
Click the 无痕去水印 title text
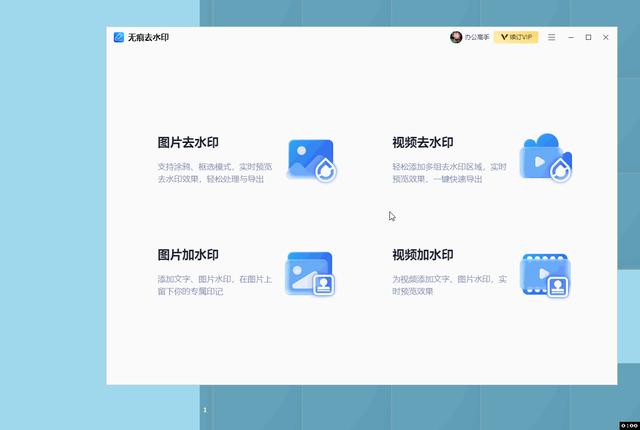pos(149,37)
